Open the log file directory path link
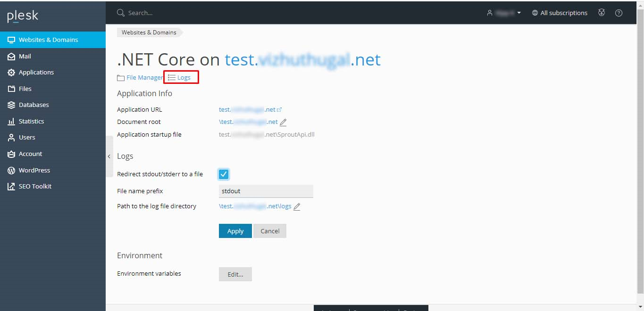644x311 pixels. tap(255, 206)
